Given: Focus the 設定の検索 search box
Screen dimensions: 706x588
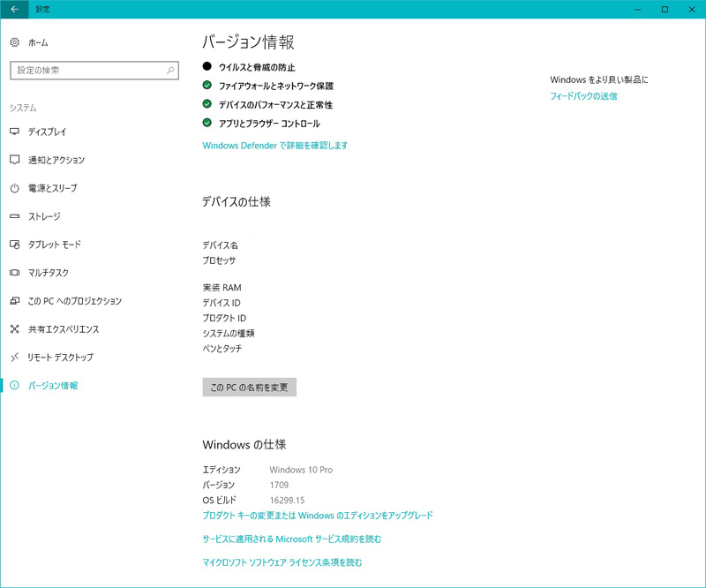Looking at the screenshot, I should [x=94, y=71].
